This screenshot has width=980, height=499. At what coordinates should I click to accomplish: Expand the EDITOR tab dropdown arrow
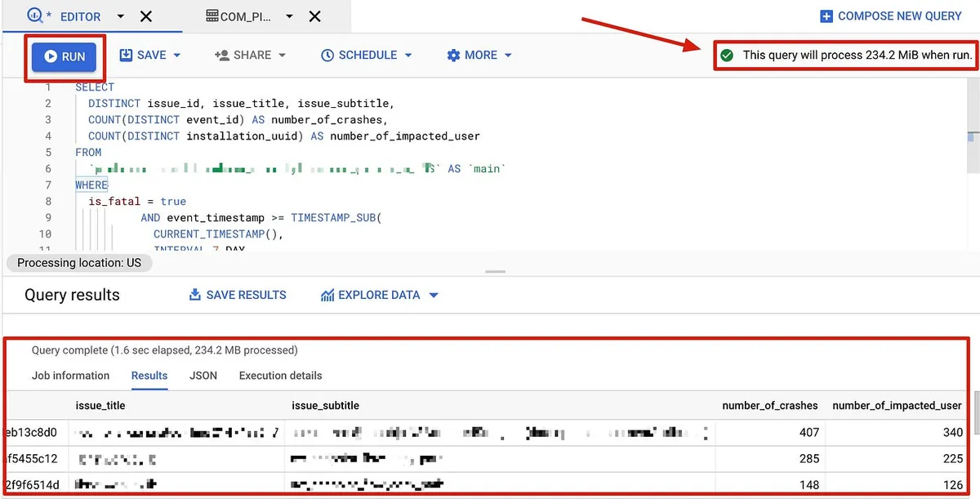click(121, 16)
